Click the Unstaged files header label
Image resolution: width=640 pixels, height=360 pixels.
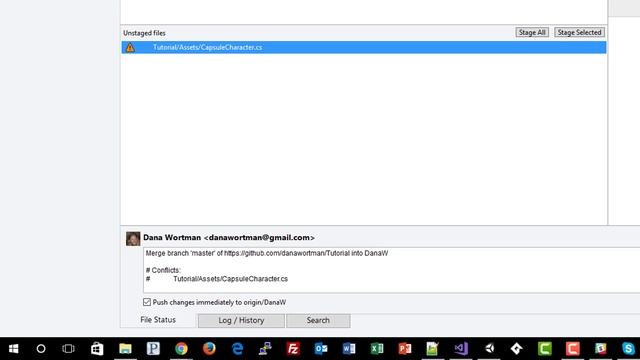[x=144, y=33]
